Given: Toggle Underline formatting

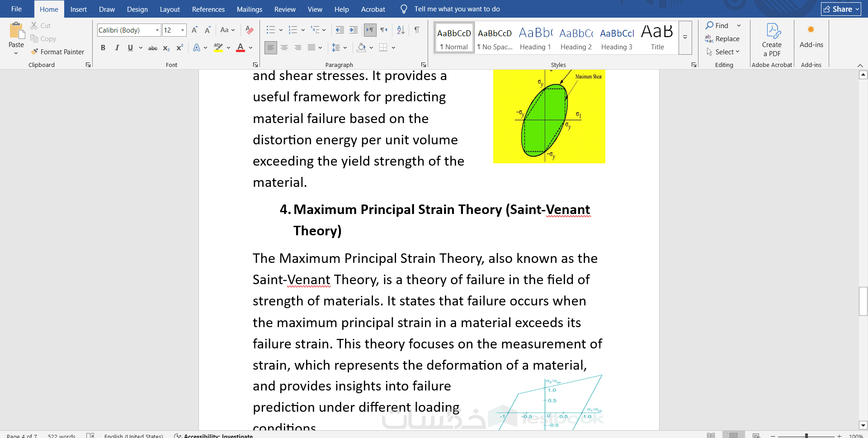Looking at the screenshot, I should 130,48.
